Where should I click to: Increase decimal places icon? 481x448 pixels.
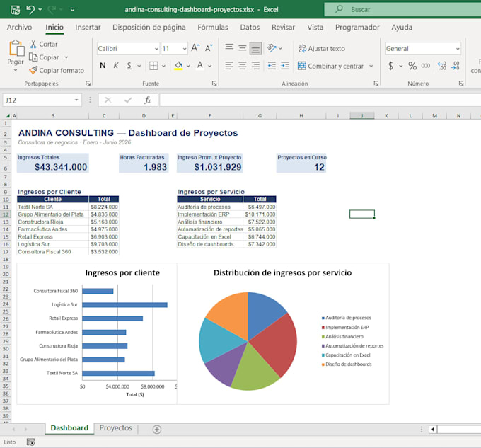coord(442,66)
